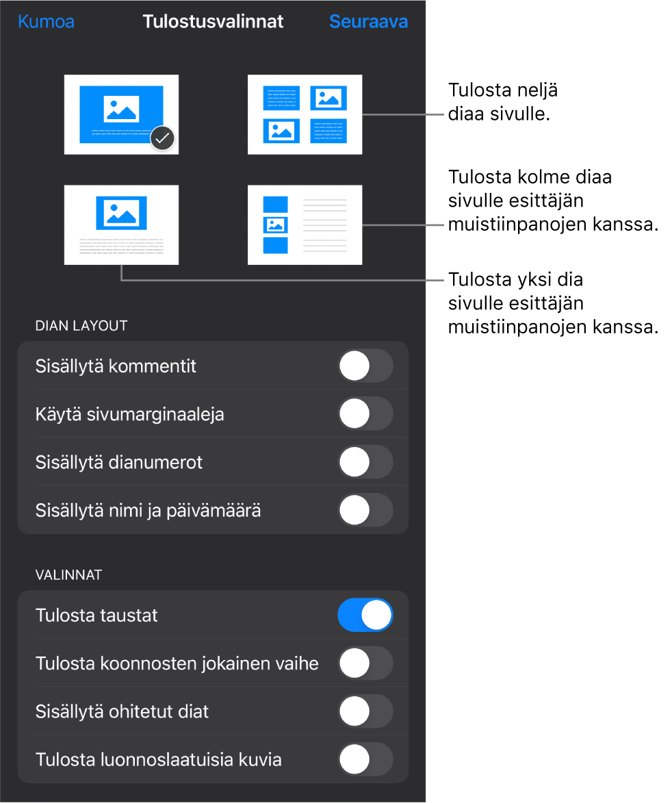672x803 pixels.
Task: Click the DIAN LAYOUT section header
Action: point(81,326)
